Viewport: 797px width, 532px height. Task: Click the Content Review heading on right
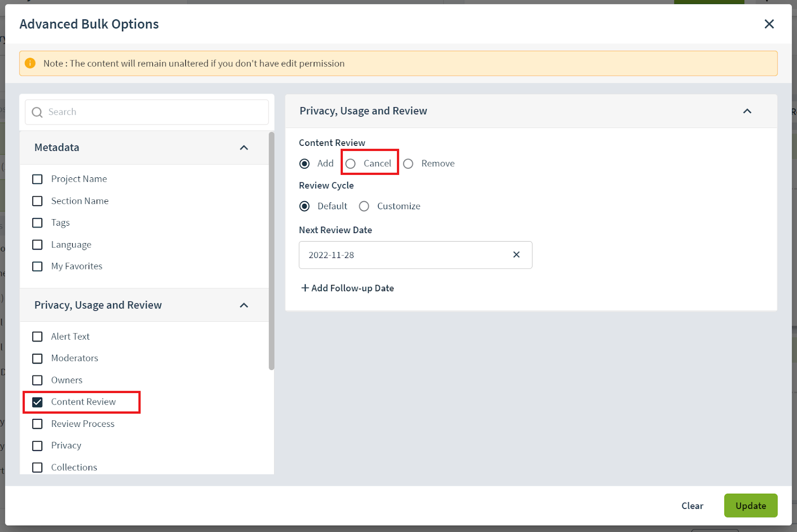tap(332, 143)
